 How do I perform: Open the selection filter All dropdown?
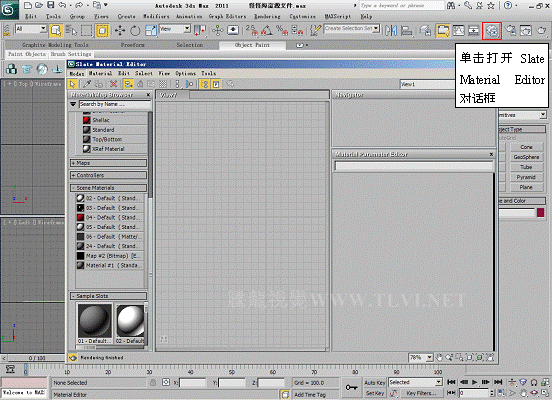click(x=43, y=29)
